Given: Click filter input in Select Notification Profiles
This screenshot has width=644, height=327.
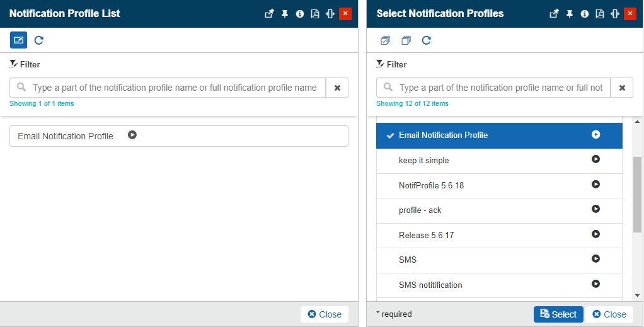Looking at the screenshot, I should click(493, 88).
